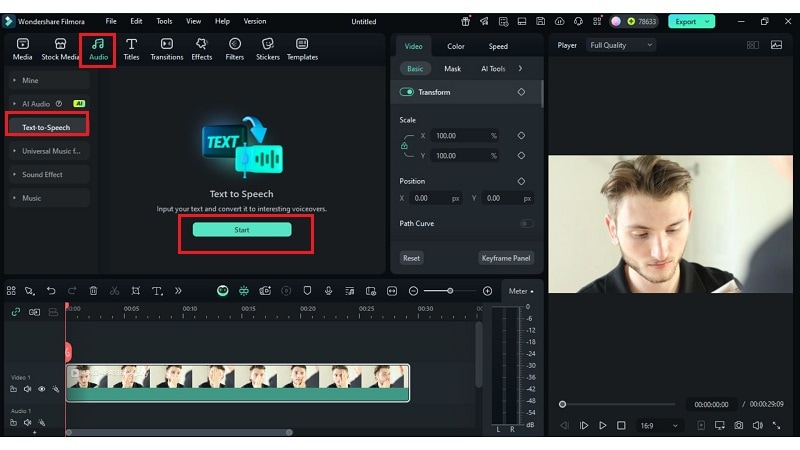Mute the Video 1 track

click(x=28, y=389)
